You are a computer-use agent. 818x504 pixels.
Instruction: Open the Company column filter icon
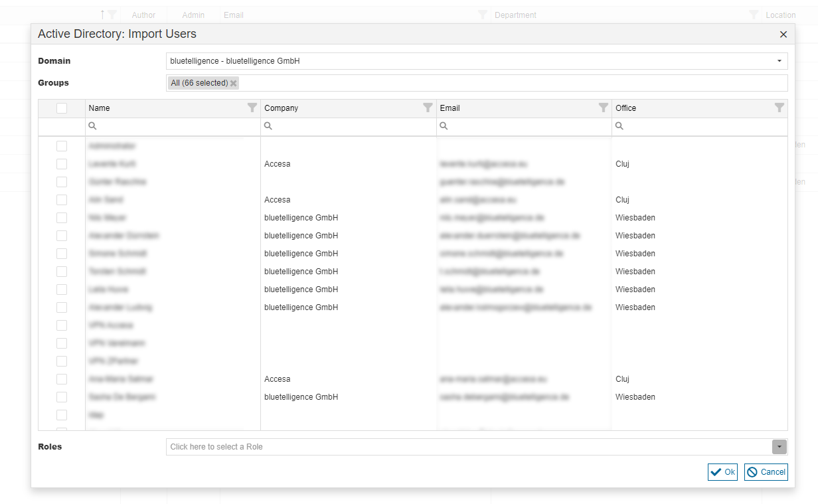(x=428, y=108)
